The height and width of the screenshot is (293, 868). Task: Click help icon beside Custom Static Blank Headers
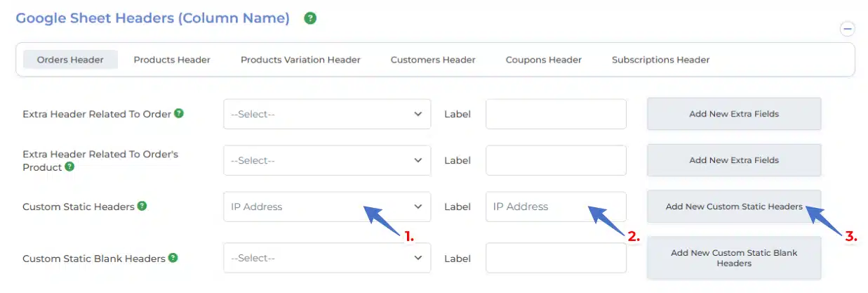pyautogui.click(x=173, y=258)
